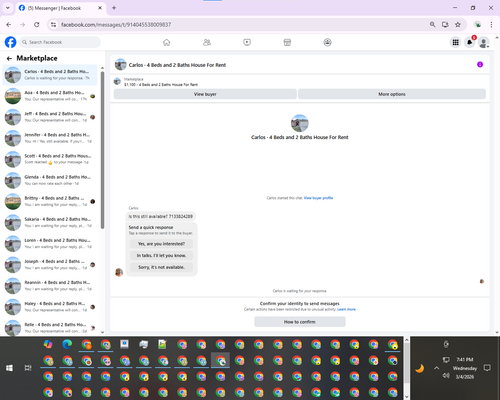Go back using the browser back arrow
This screenshot has height=400, width=500.
[9, 25]
